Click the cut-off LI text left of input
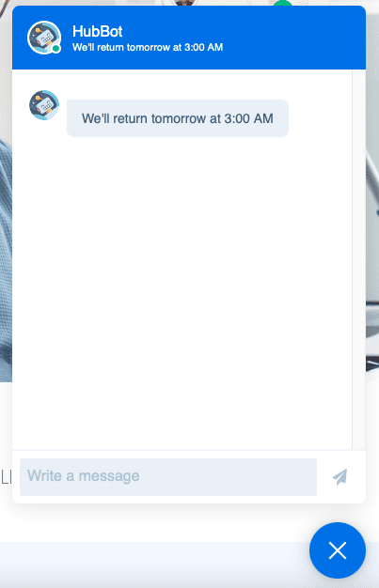 (x=6, y=477)
